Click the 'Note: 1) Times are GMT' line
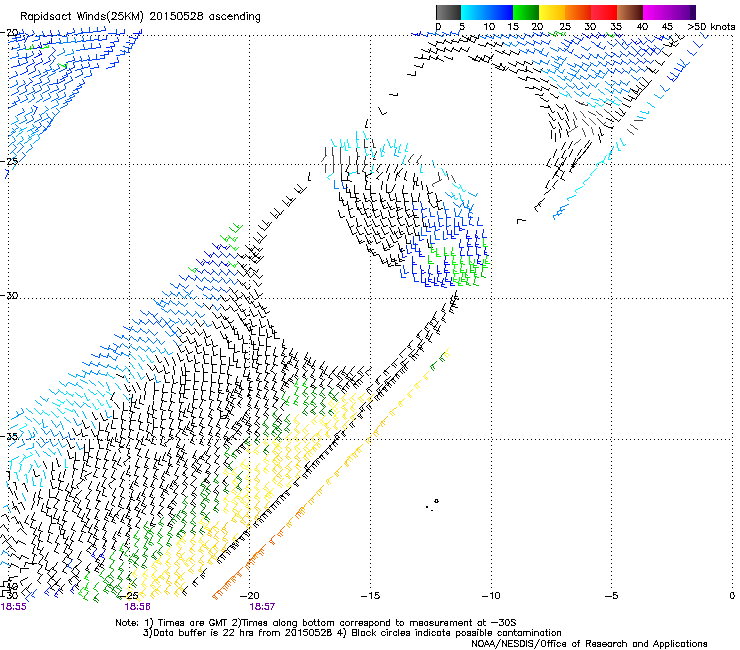 click(x=316, y=623)
